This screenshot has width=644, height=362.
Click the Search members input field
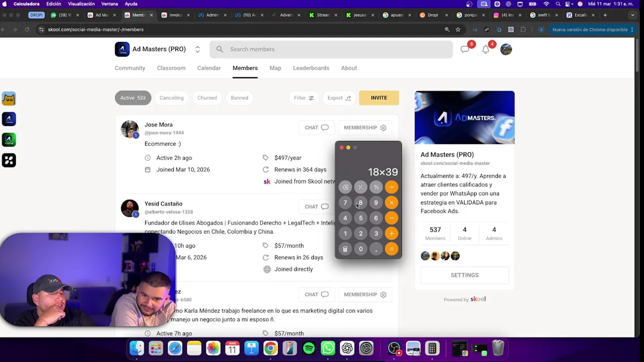331,49
